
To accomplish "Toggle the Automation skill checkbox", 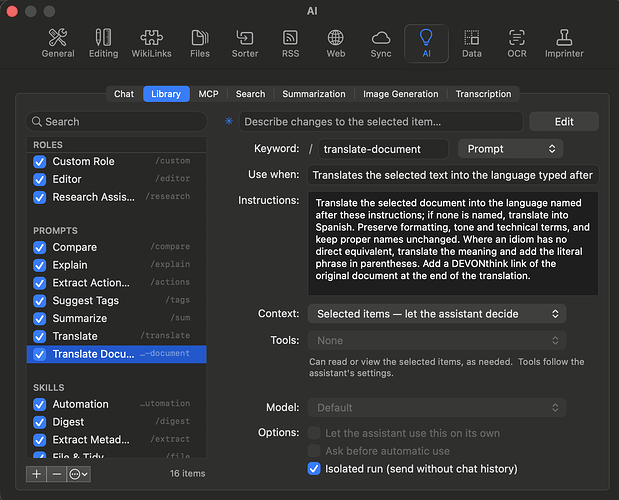I will [x=39, y=404].
